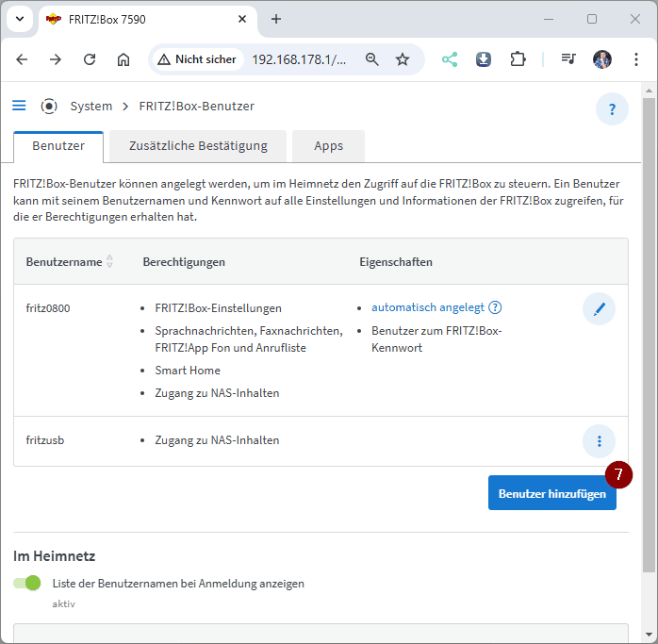The image size is (658, 644).
Task: Click the Chrome share icon in toolbar
Action: point(449,59)
